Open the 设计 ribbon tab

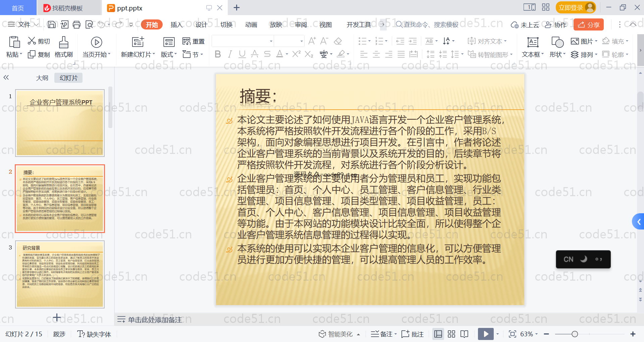201,24
